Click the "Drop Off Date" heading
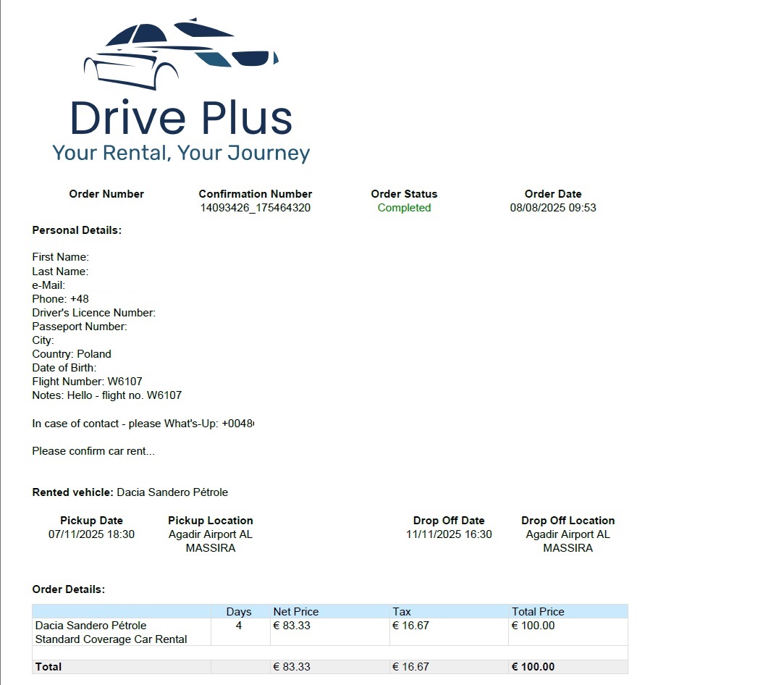Image resolution: width=784 pixels, height=685 pixels. (449, 521)
